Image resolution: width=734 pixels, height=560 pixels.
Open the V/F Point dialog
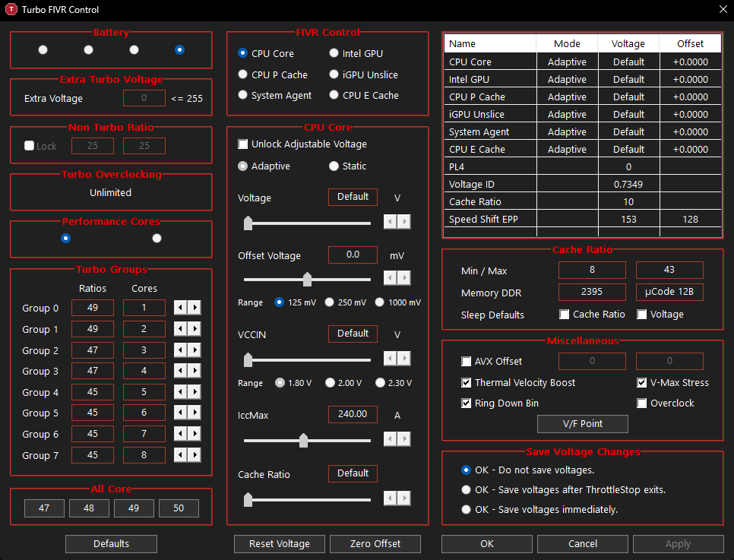click(x=583, y=424)
